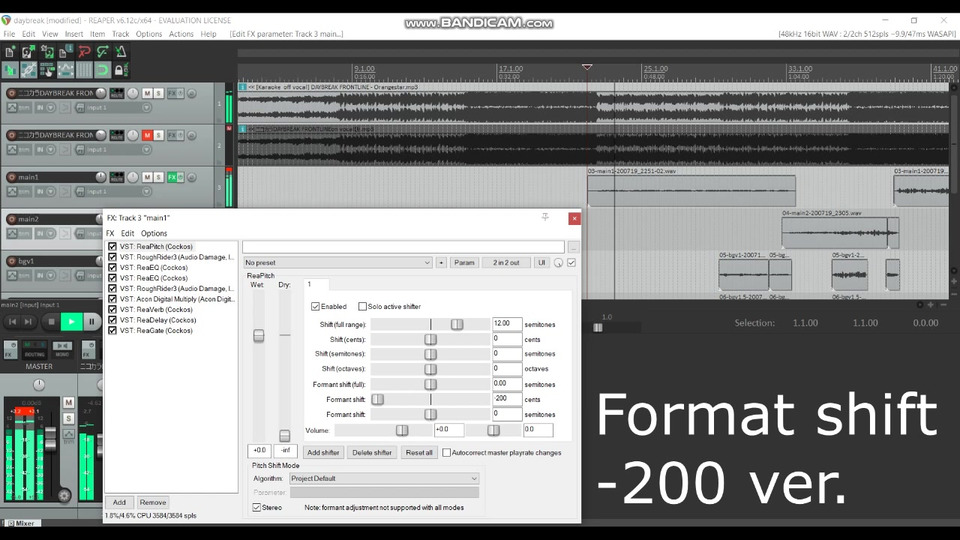Click the Play button in transport
960x540 pixels.
(72, 321)
